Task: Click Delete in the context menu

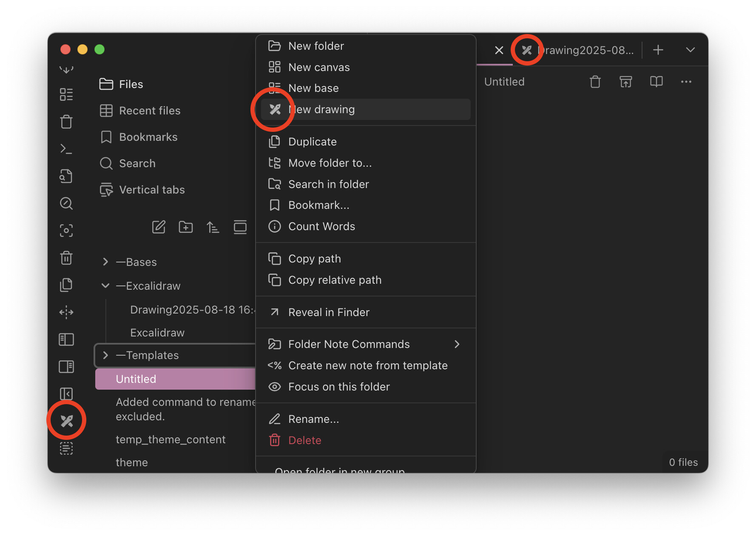Action: 304,440
